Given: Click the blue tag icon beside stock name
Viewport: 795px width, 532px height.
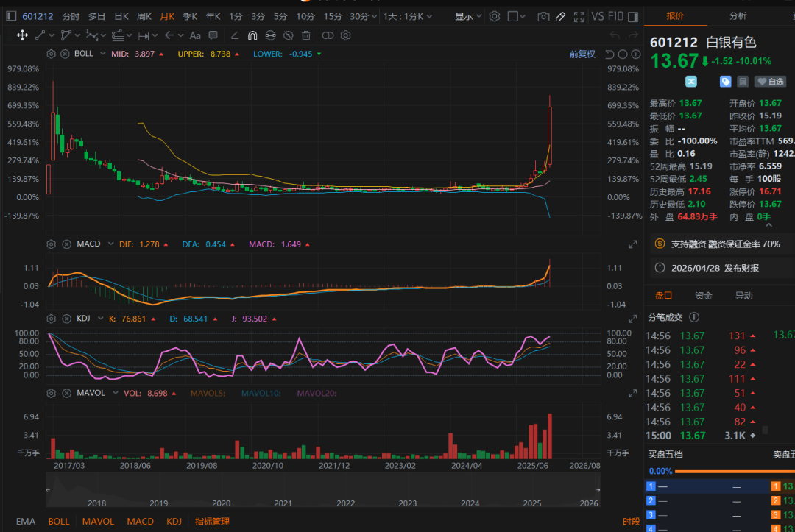Looking at the screenshot, I should click(726, 82).
